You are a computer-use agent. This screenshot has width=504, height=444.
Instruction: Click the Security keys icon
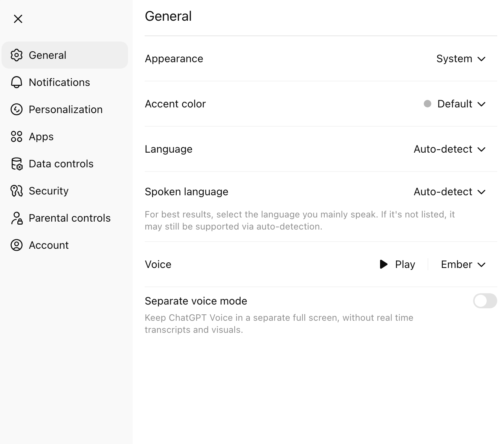(17, 191)
